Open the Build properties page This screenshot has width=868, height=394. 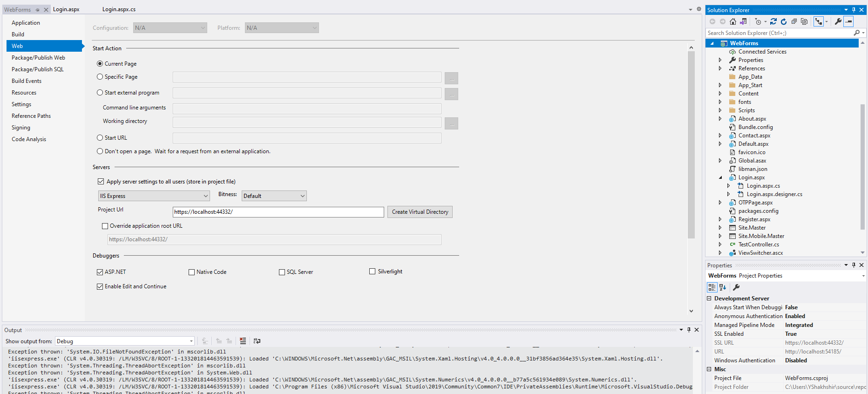[x=18, y=34]
